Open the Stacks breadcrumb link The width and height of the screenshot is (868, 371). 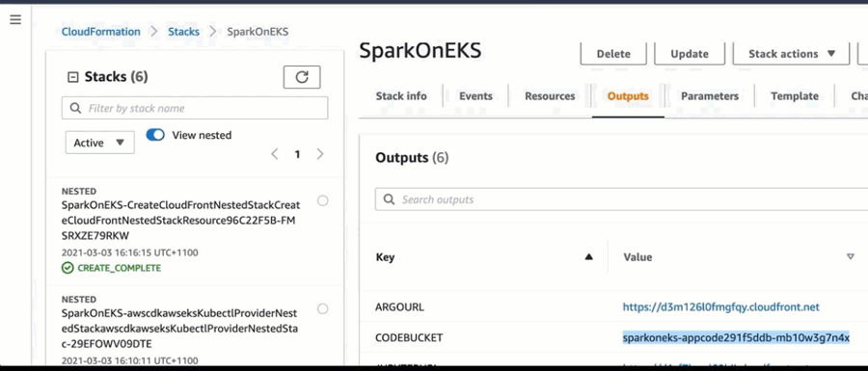184,32
